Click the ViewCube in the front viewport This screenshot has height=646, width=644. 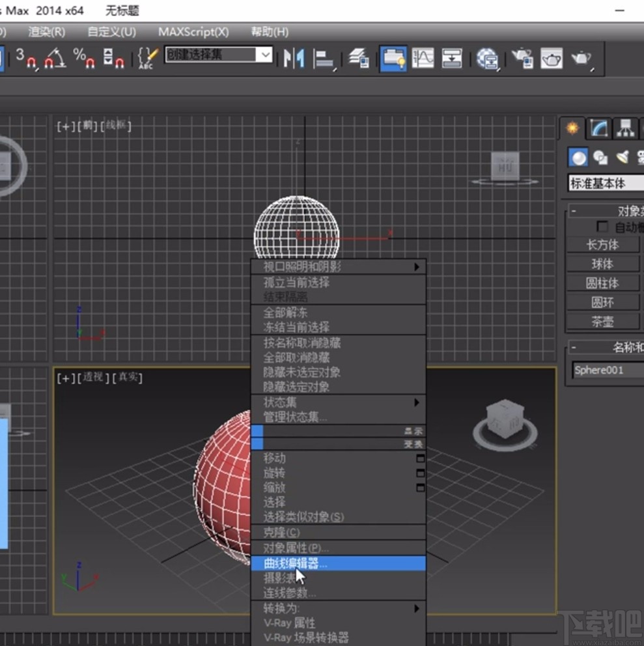pos(505,167)
